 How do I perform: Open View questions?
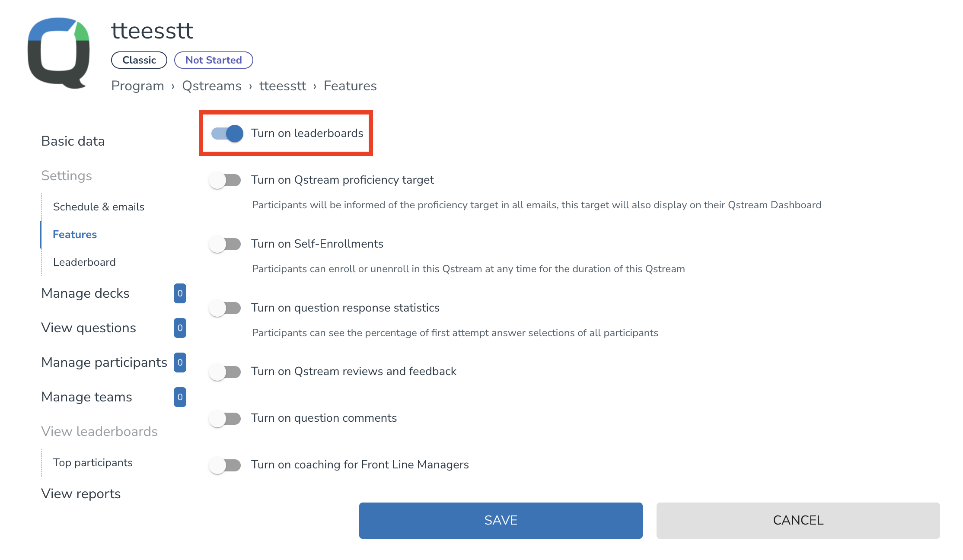[x=88, y=328]
